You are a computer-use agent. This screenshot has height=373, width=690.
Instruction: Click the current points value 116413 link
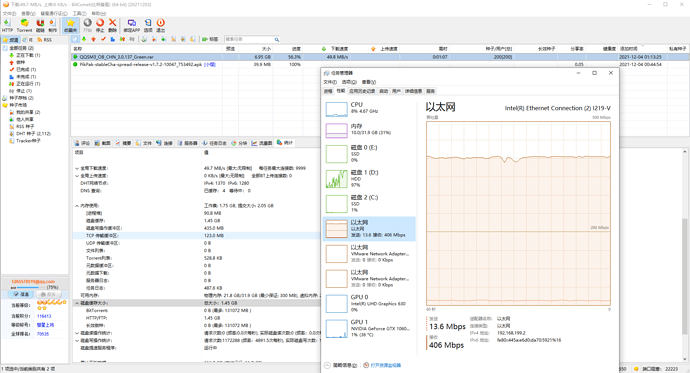pos(44,316)
